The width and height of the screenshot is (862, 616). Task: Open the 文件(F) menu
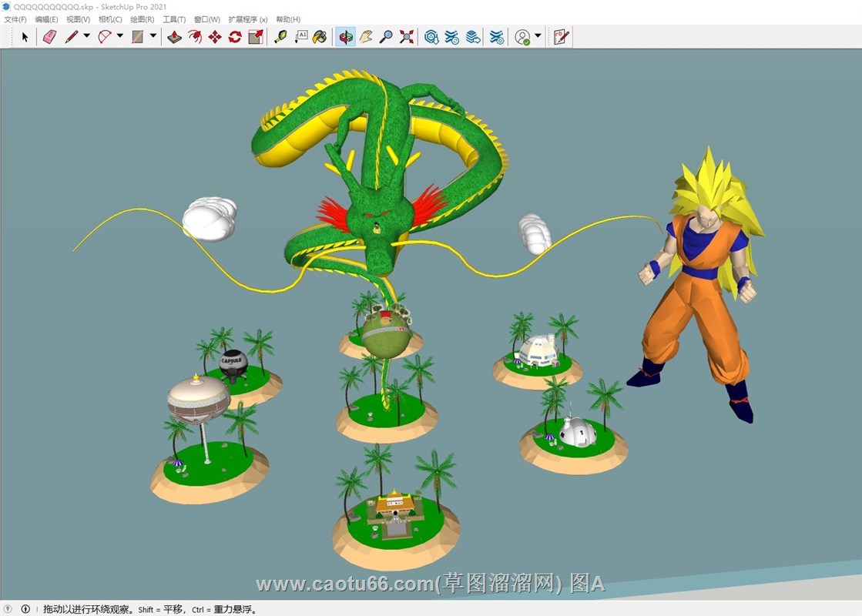[15, 19]
